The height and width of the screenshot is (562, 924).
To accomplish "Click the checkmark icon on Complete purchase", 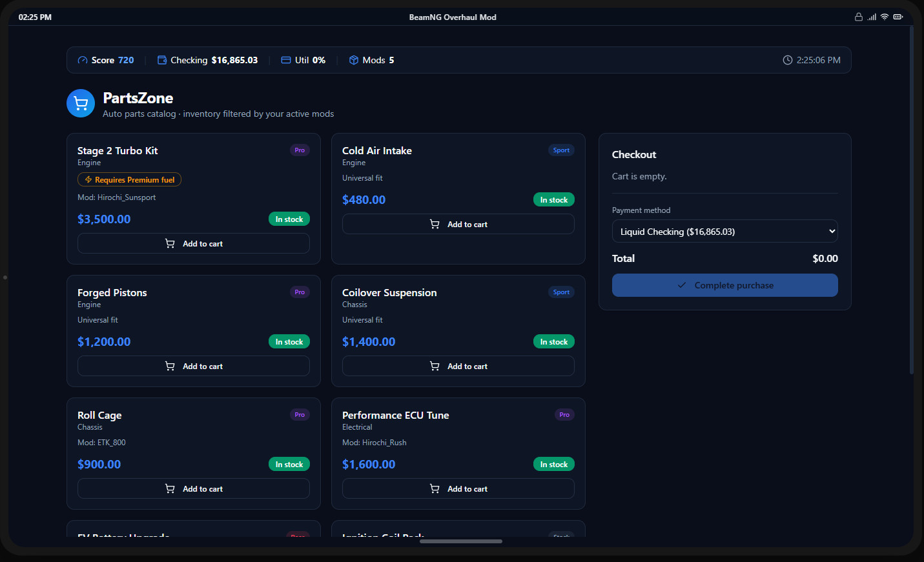I will pyautogui.click(x=682, y=285).
